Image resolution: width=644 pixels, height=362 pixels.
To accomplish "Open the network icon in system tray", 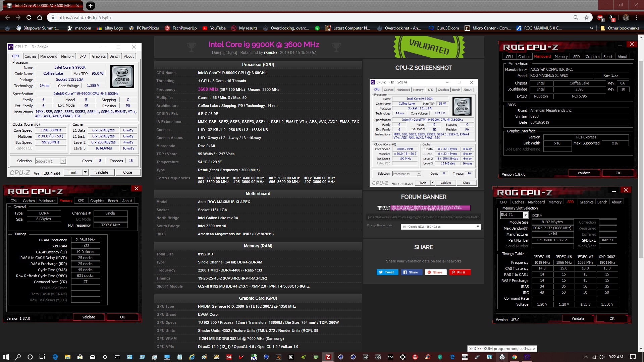I will (594, 357).
